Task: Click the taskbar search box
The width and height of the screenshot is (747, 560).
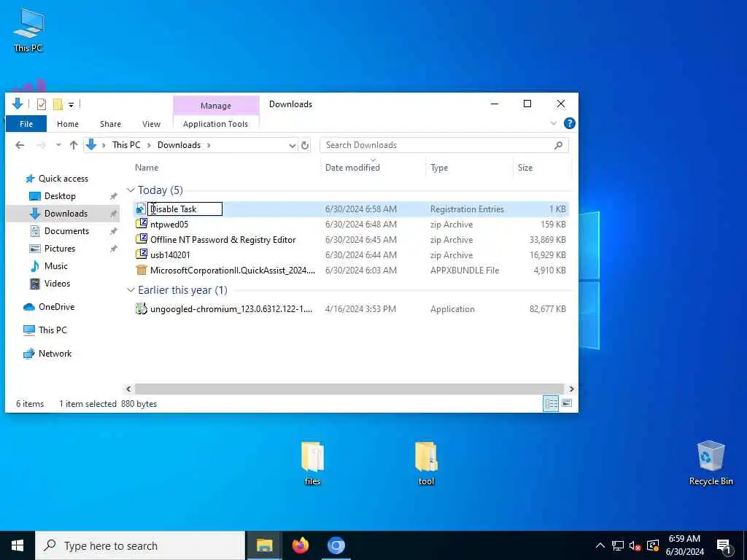Action: point(140,545)
